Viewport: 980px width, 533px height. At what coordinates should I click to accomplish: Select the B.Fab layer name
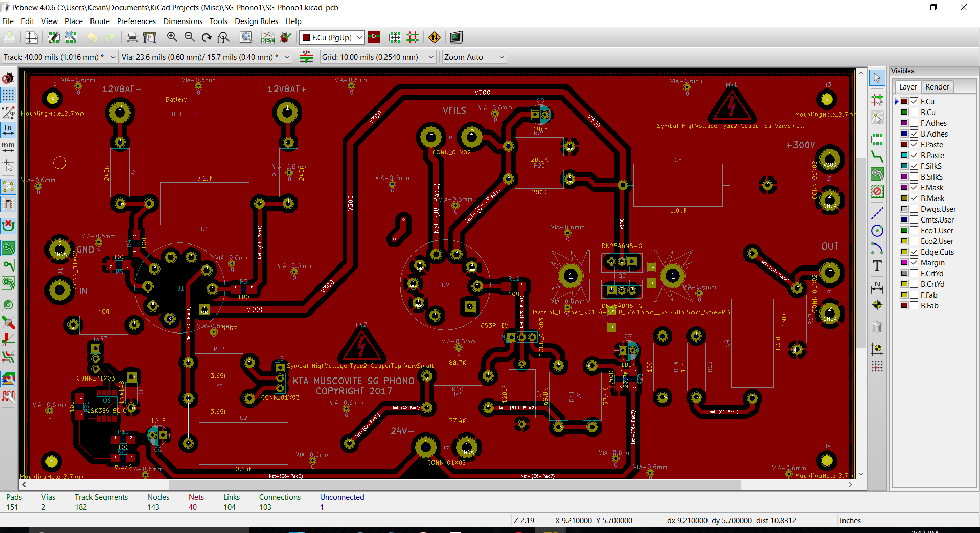click(929, 305)
